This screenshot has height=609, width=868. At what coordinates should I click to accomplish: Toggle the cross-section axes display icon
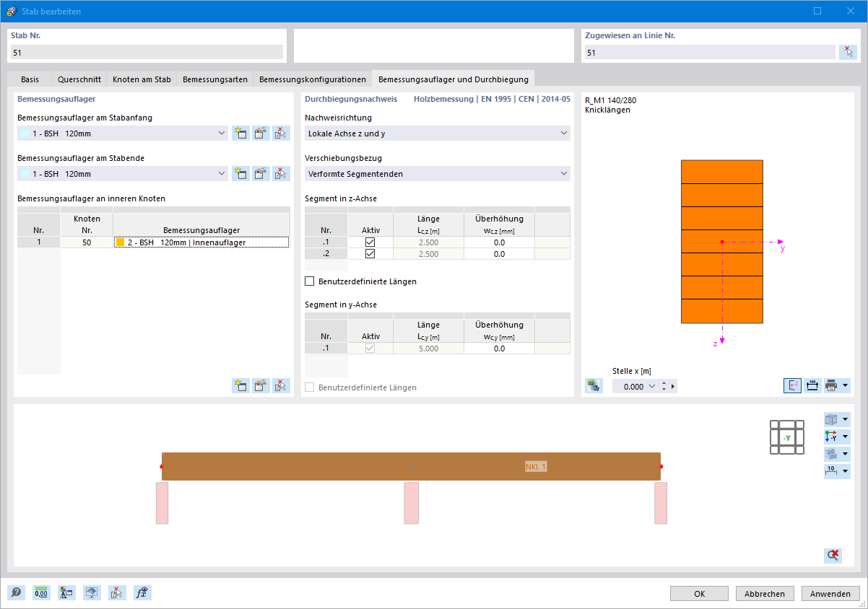(x=792, y=385)
